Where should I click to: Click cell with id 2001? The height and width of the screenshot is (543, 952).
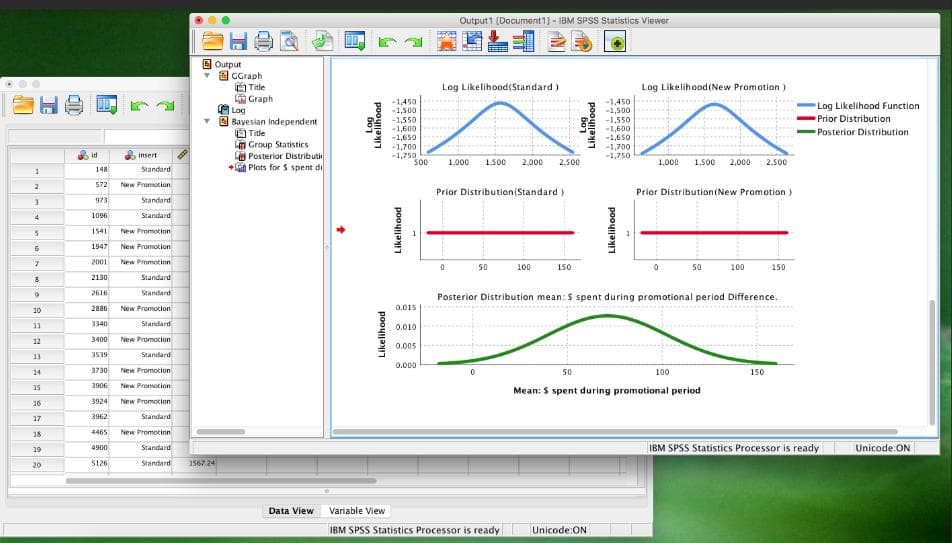(87, 262)
